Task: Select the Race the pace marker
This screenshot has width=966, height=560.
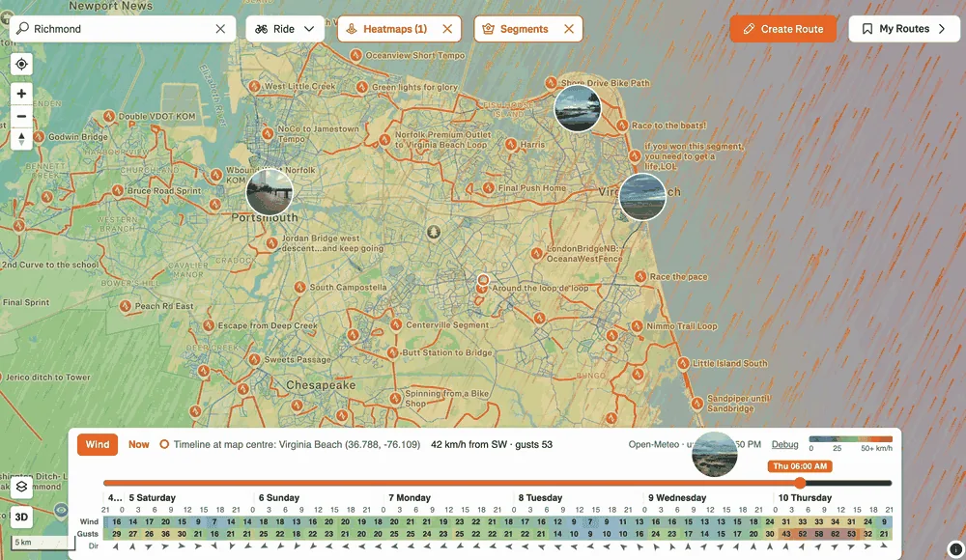Action: click(x=640, y=276)
